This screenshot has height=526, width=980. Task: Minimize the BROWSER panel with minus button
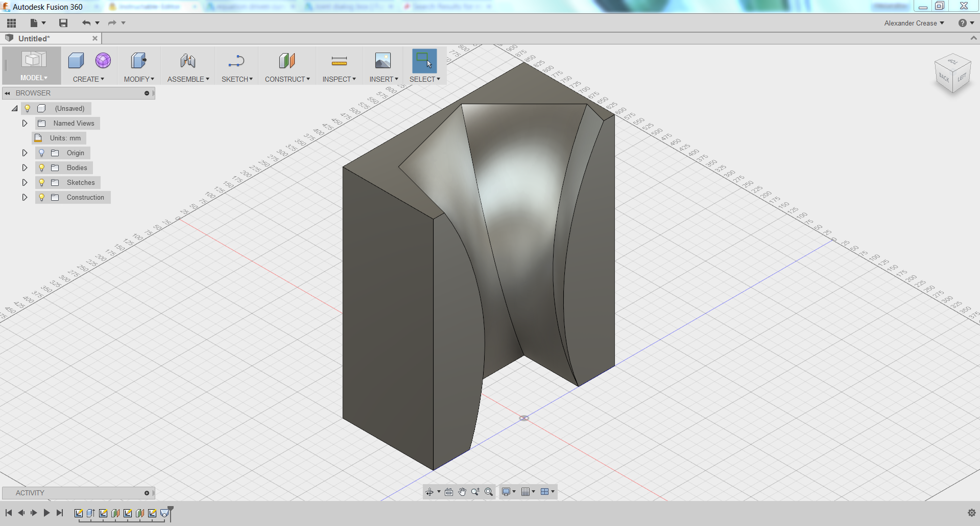(147, 93)
